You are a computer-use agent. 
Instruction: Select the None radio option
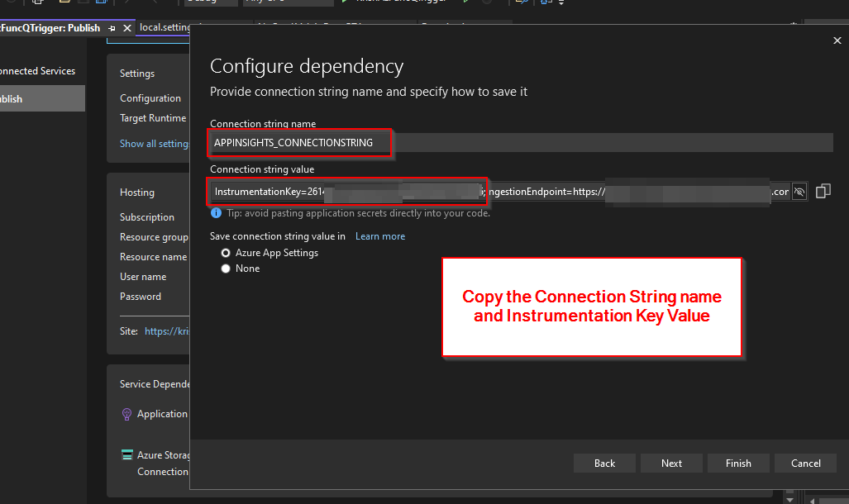pyautogui.click(x=226, y=269)
